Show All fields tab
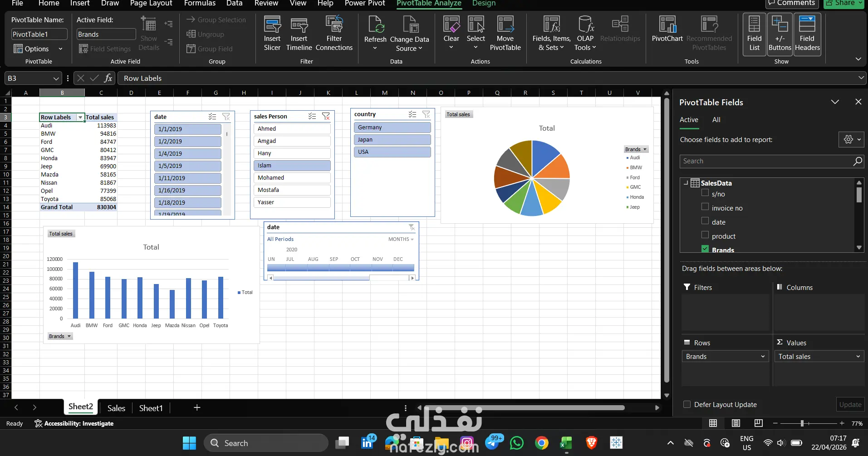The height and width of the screenshot is (456, 868). point(716,120)
